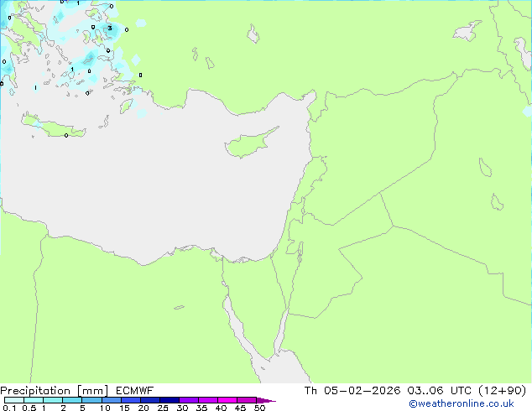Image resolution: width=532 pixels, height=411 pixels.
Task: Click the 1–2 mm legend color swatch
Action: tap(53, 400)
